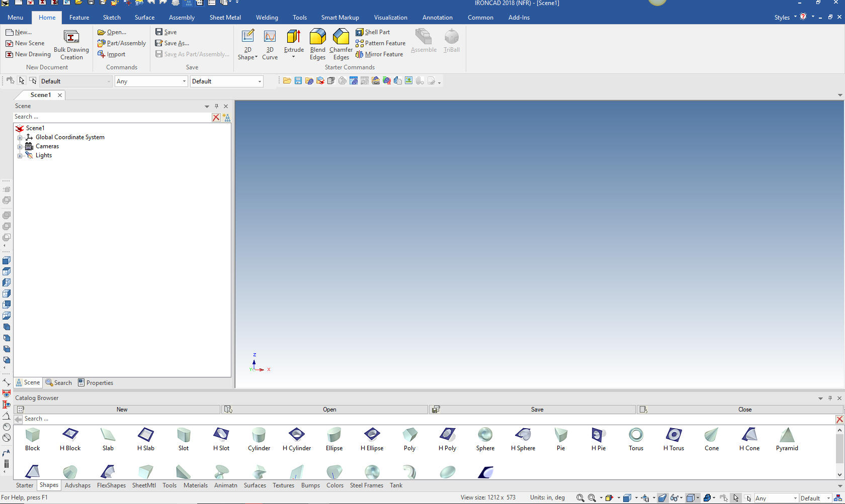Click Shell Part command
This screenshot has height=504, width=845.
tap(373, 32)
